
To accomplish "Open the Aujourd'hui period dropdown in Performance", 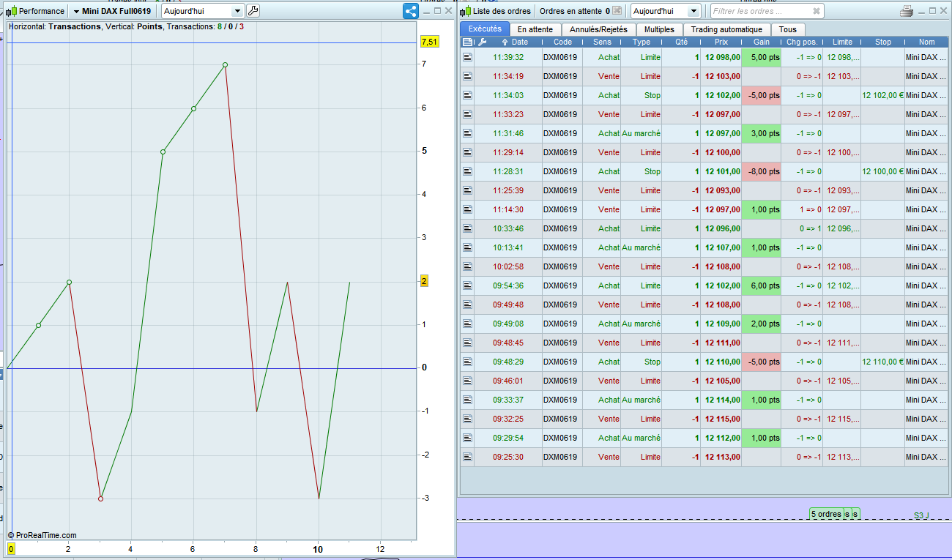I will coord(237,11).
